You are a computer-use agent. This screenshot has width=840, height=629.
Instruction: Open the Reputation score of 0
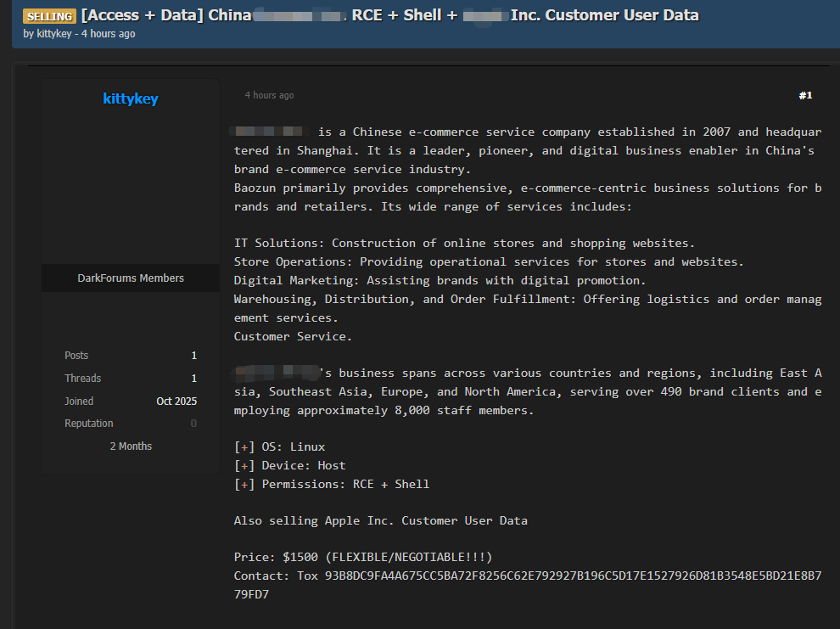pos(193,424)
